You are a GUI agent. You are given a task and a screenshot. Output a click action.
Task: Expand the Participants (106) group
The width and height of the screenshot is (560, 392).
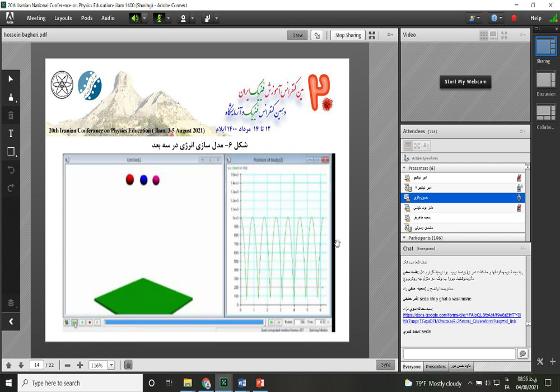pyautogui.click(x=404, y=238)
